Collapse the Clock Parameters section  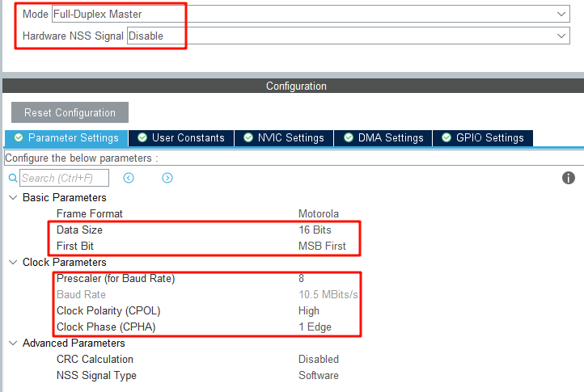pos(12,263)
